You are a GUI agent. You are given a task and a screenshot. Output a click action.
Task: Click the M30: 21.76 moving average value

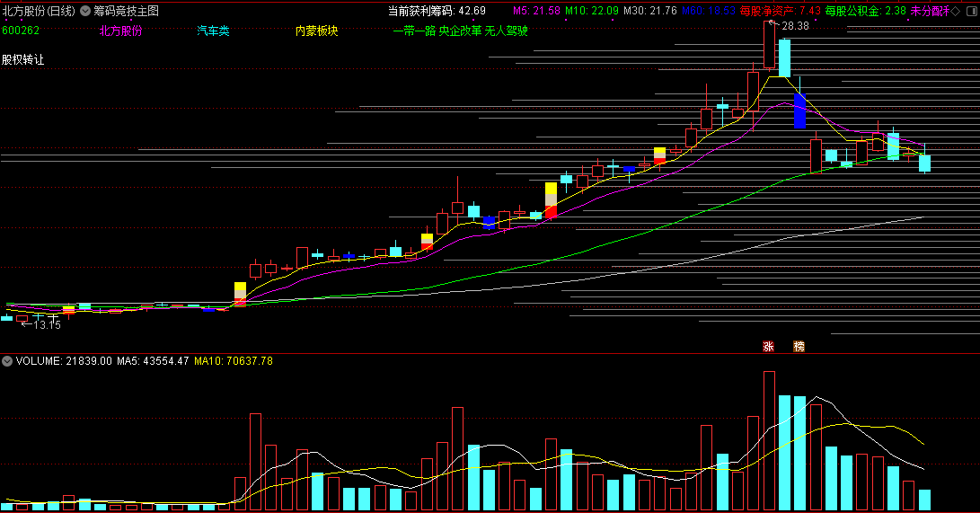[x=650, y=11]
